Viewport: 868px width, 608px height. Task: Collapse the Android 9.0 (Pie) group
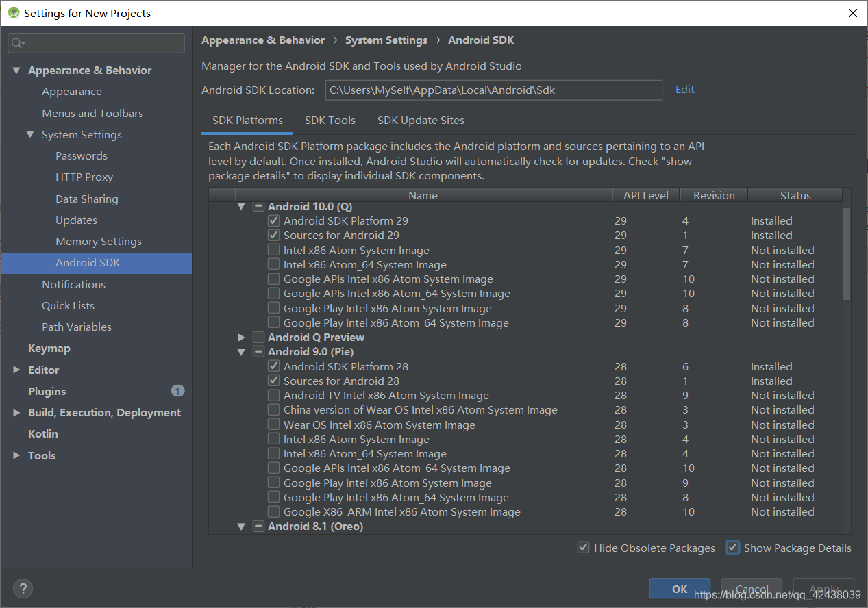241,352
